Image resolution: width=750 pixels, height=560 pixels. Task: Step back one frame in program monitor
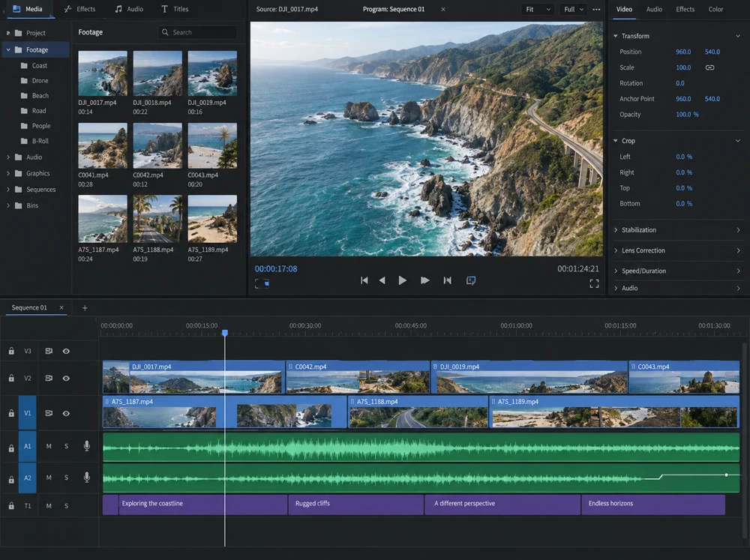pos(382,280)
